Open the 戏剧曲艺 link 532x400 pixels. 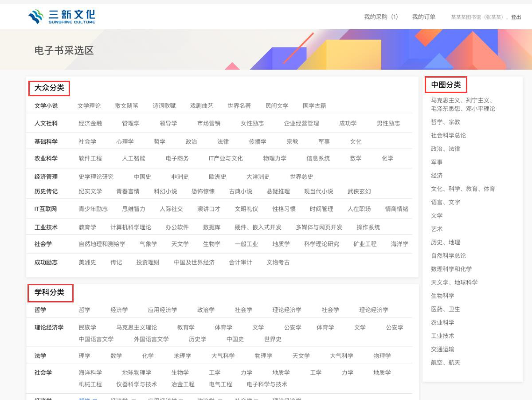click(x=202, y=106)
